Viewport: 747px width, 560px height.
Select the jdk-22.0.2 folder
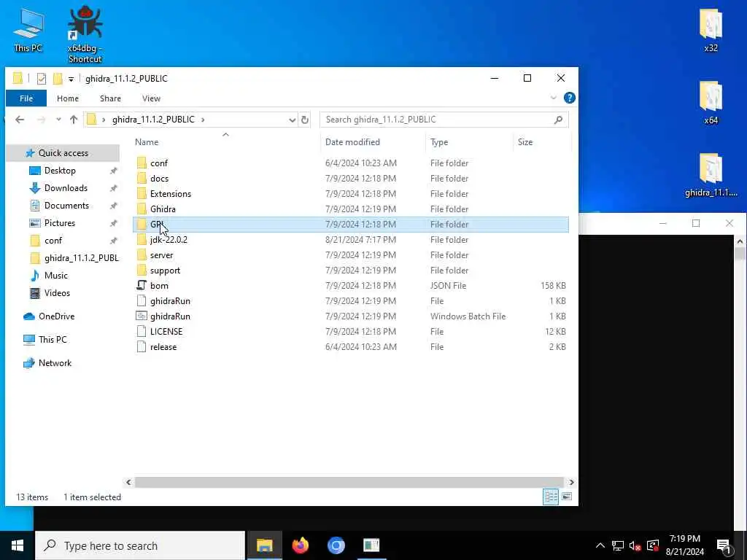[351, 239]
